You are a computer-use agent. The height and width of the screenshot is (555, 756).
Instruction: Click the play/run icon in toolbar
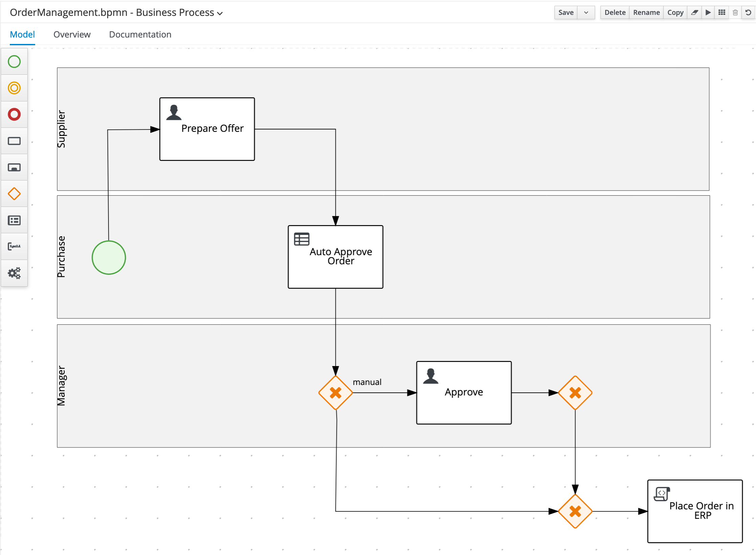708,13
